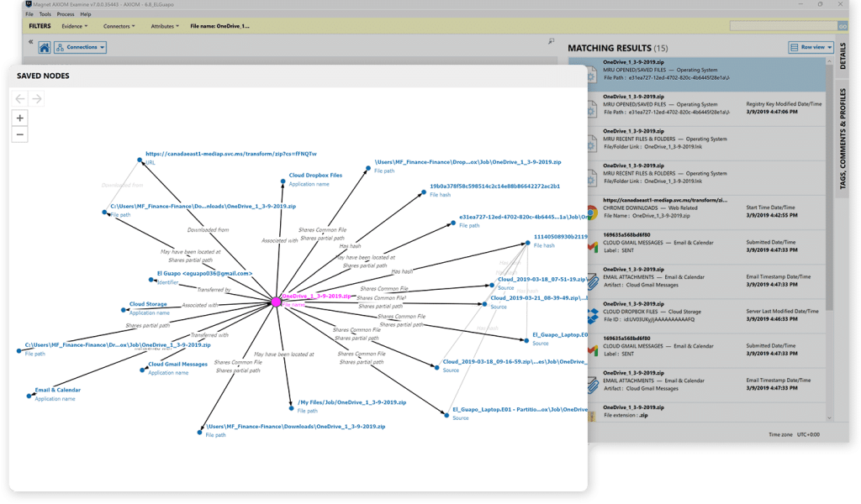Click in the search input field
The image size is (861, 504).
point(782,26)
